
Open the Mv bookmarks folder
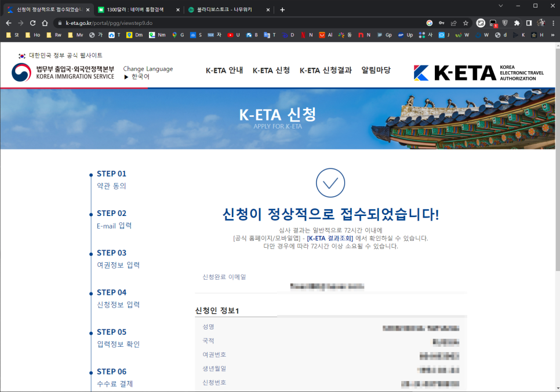[x=75, y=35]
